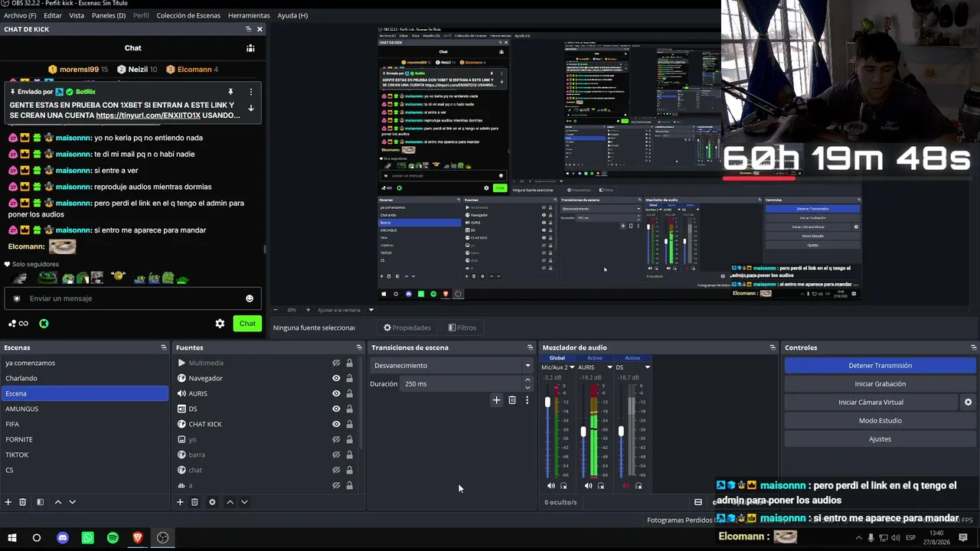This screenshot has height=551, width=980.
Task: Expand the pinned message with the down arrow
Action: [250, 109]
